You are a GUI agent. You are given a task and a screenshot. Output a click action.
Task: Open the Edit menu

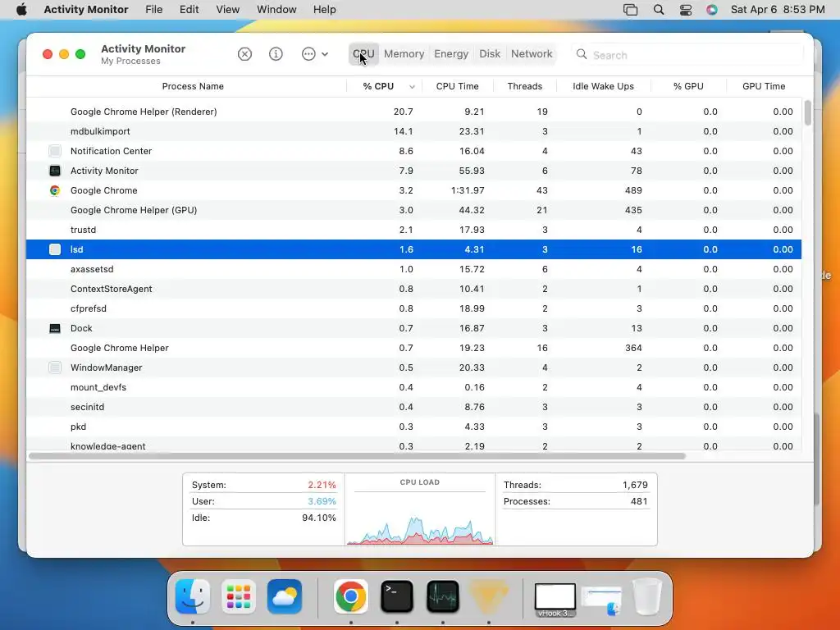189,10
